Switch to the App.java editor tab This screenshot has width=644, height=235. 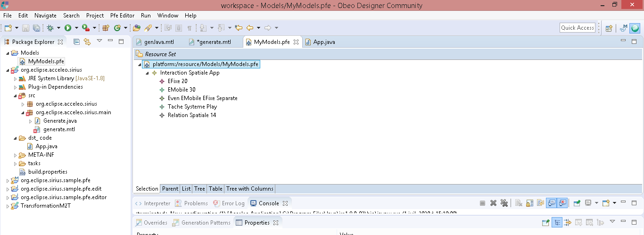pos(320,42)
